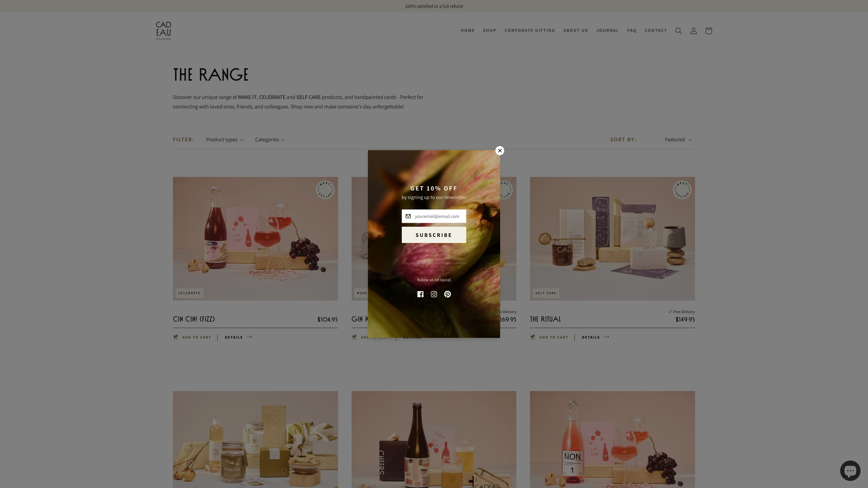Open the search magnifier icon
The image size is (868, 488).
pyautogui.click(x=678, y=31)
